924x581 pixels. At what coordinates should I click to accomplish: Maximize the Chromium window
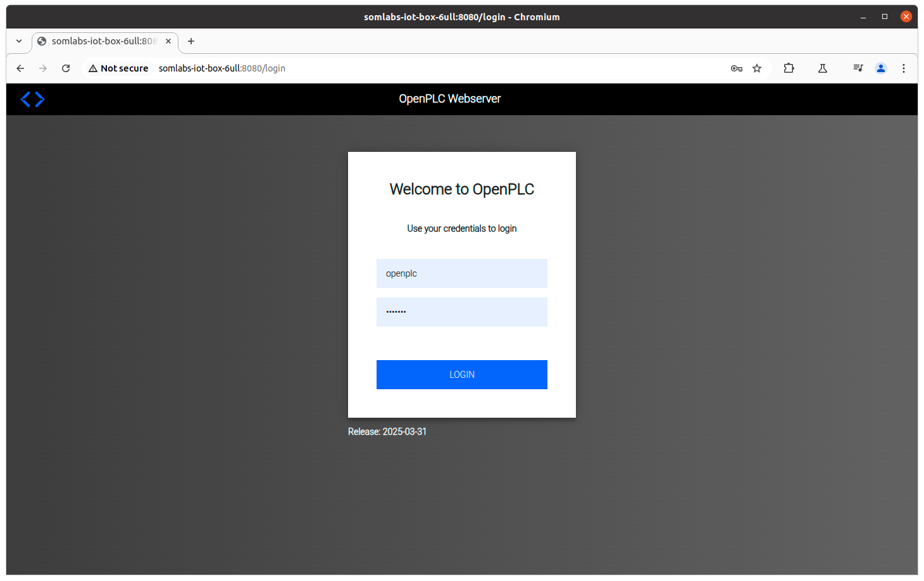(x=885, y=17)
